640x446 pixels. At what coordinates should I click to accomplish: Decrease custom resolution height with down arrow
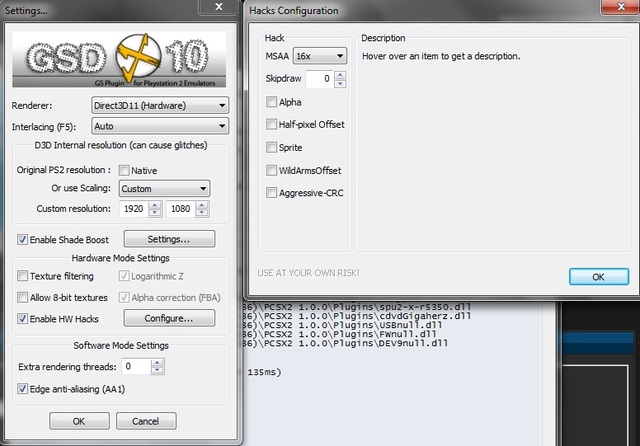tap(202, 213)
